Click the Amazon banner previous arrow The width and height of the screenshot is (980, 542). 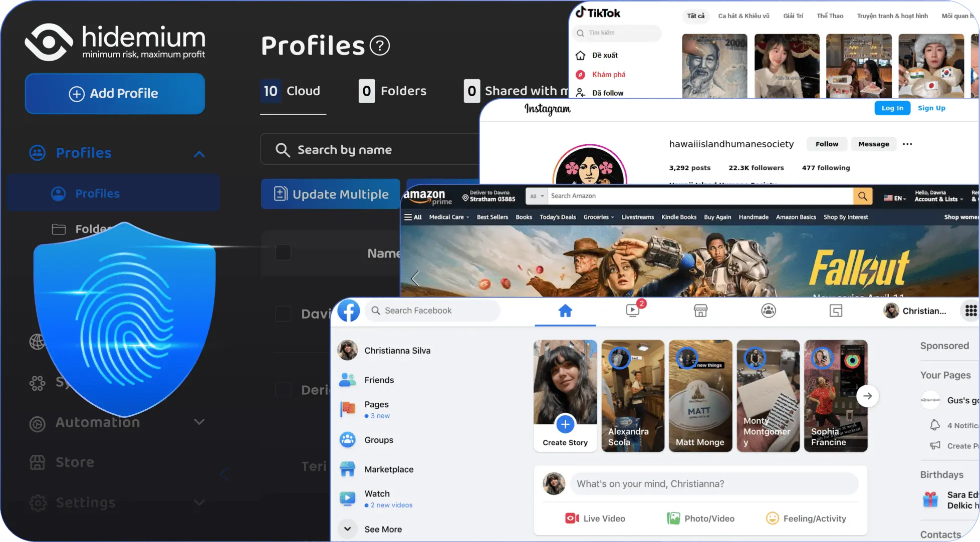click(x=415, y=279)
